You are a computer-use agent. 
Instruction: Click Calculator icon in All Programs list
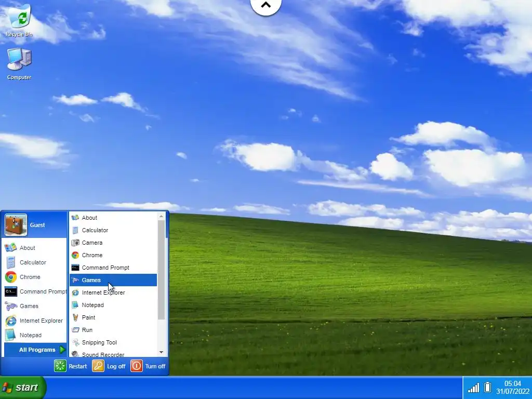(75, 230)
